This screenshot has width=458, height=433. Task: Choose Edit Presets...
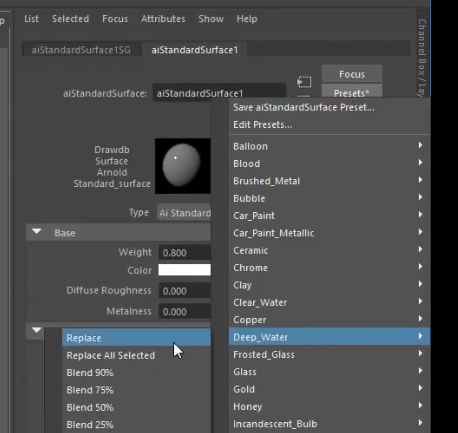pos(330,125)
